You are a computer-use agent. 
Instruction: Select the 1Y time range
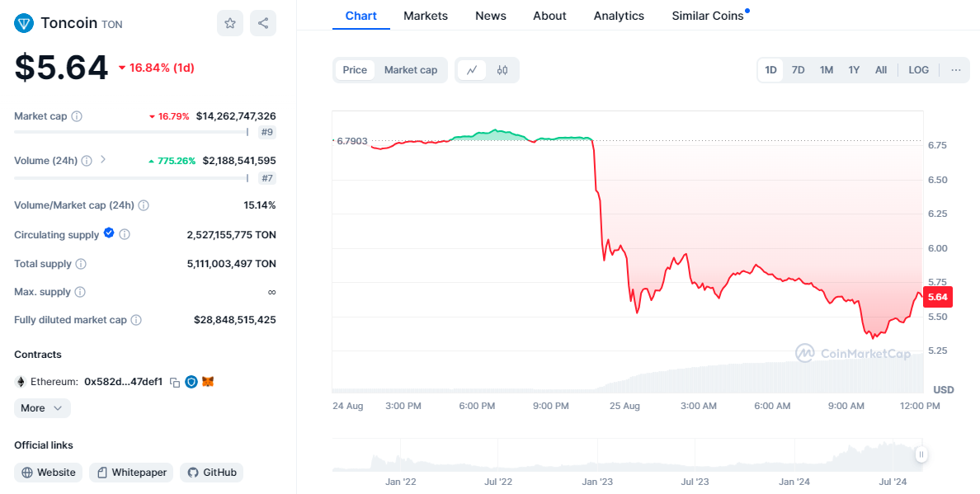click(854, 70)
